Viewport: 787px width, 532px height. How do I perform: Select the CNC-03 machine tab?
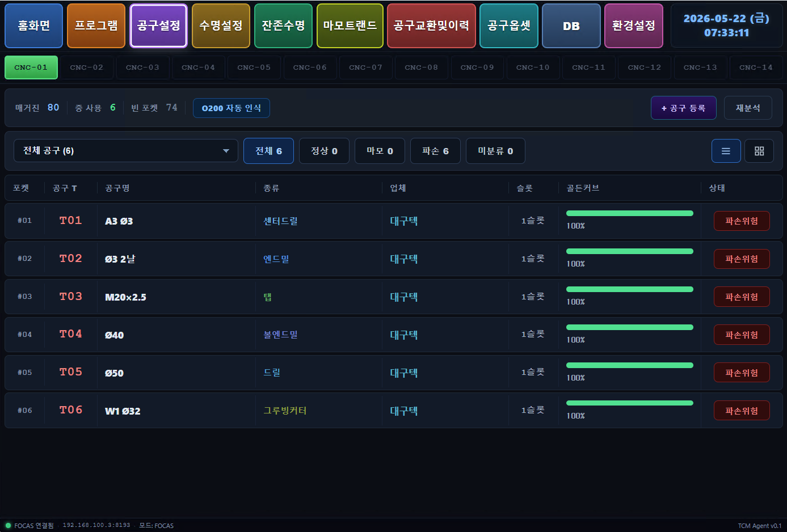[x=142, y=67]
